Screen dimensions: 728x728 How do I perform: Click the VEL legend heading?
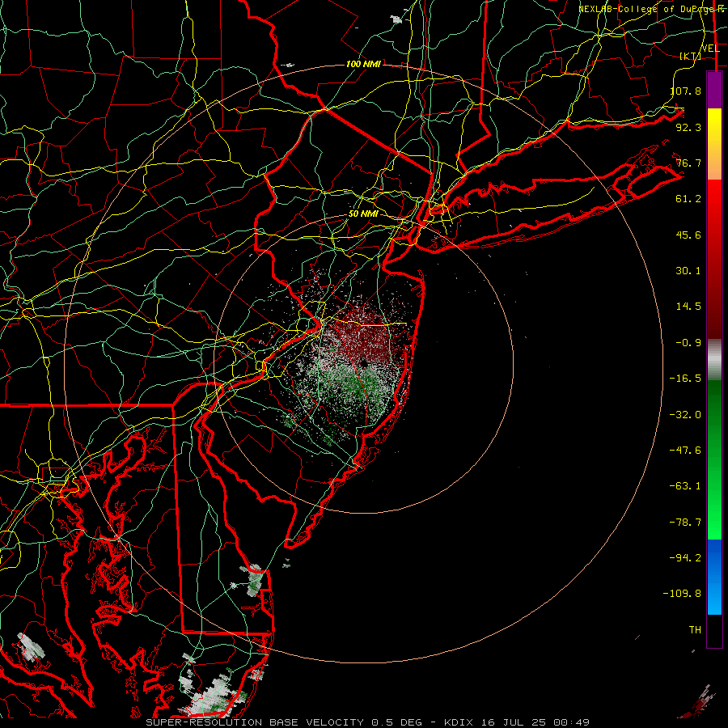710,49
